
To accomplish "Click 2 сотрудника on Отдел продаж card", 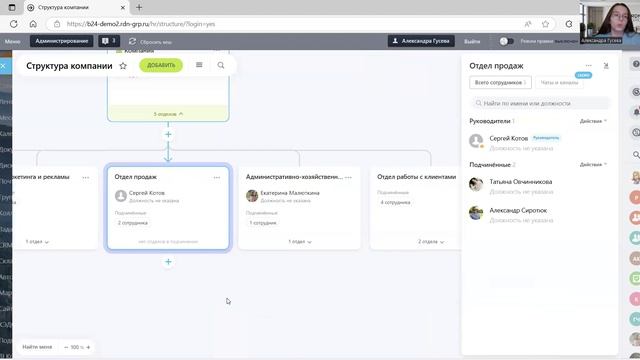I will (133, 223).
